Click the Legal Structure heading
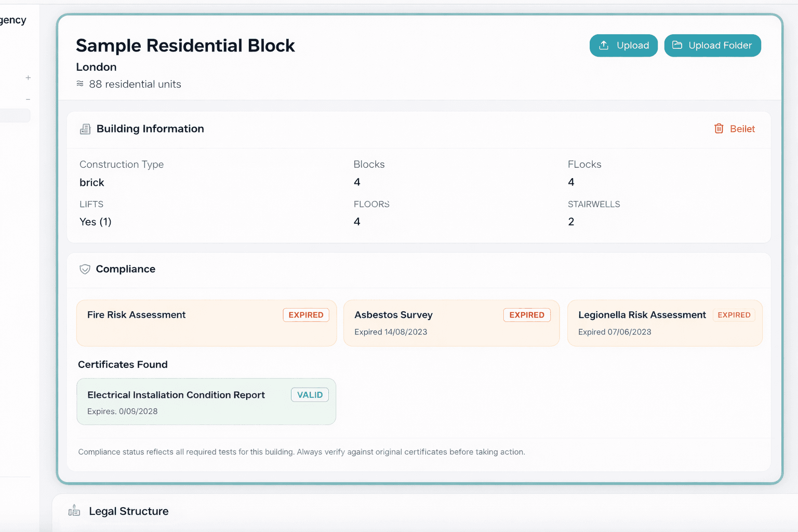 129,511
